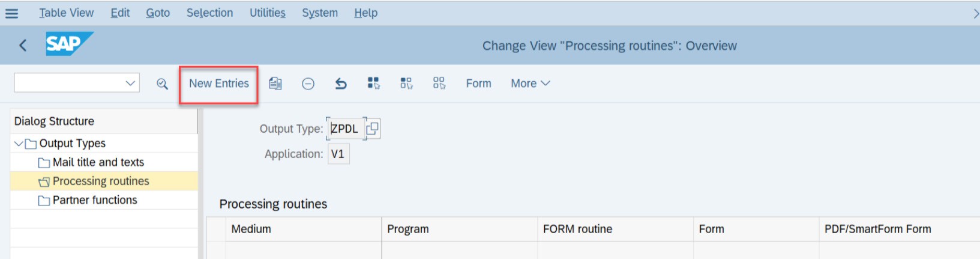Image resolution: width=980 pixels, height=259 pixels.
Task: Click the back arrow beside SAP logo
Action: pos(23,45)
